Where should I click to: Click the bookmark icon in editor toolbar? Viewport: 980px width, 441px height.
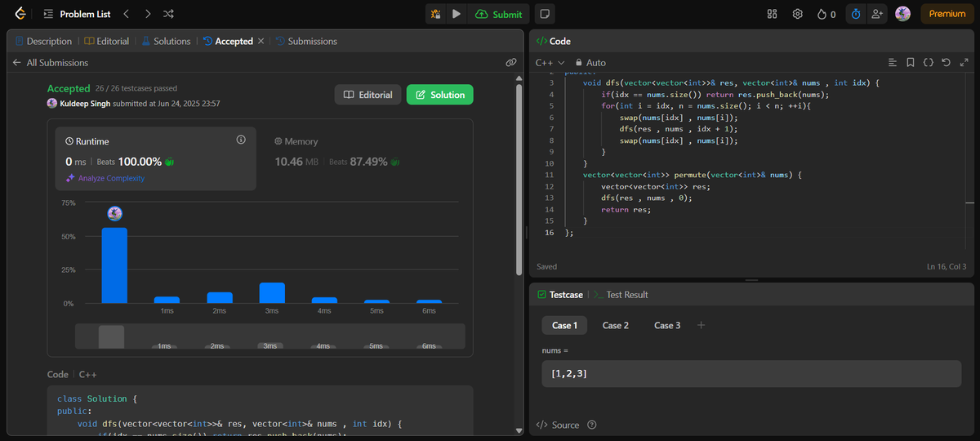click(x=911, y=62)
